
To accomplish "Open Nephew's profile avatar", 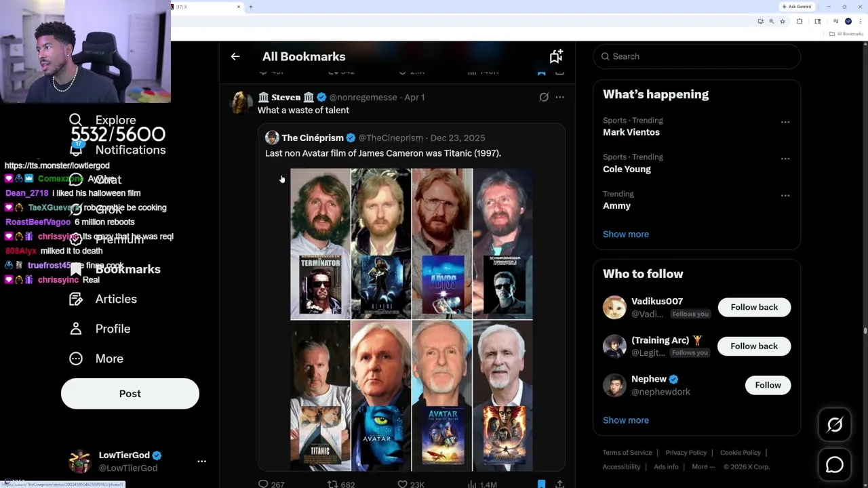I will (614, 385).
